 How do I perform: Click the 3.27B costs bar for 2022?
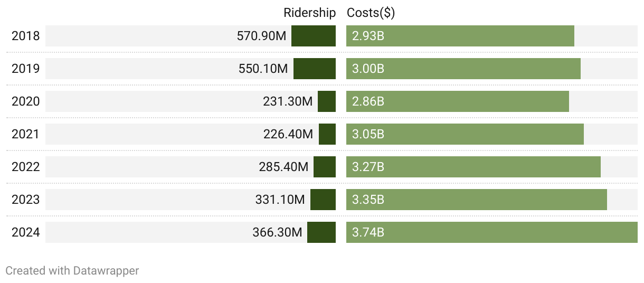click(473, 167)
